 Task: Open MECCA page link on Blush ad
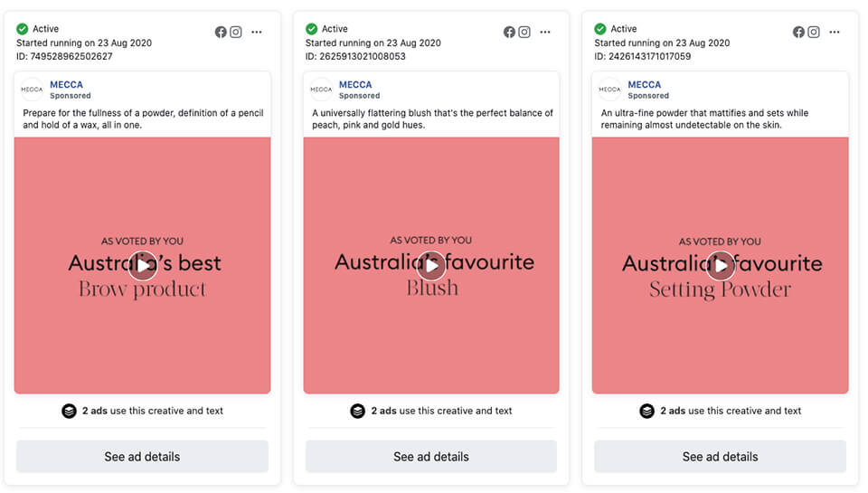[x=355, y=85]
